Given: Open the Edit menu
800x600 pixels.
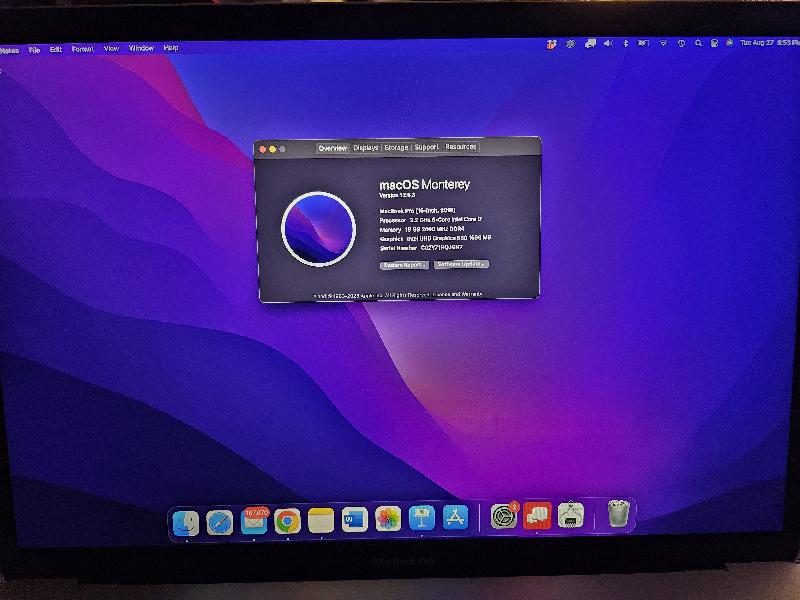Looking at the screenshot, I should tap(56, 49).
